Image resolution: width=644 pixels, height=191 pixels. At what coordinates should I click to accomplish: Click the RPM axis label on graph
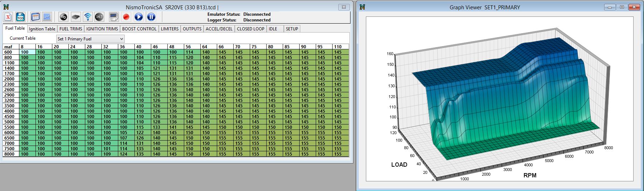pos(530,175)
